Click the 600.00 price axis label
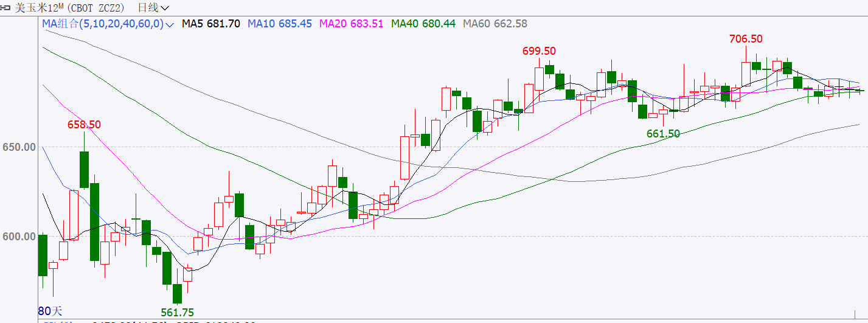Image resolution: width=868 pixels, height=323 pixels. click(19, 236)
